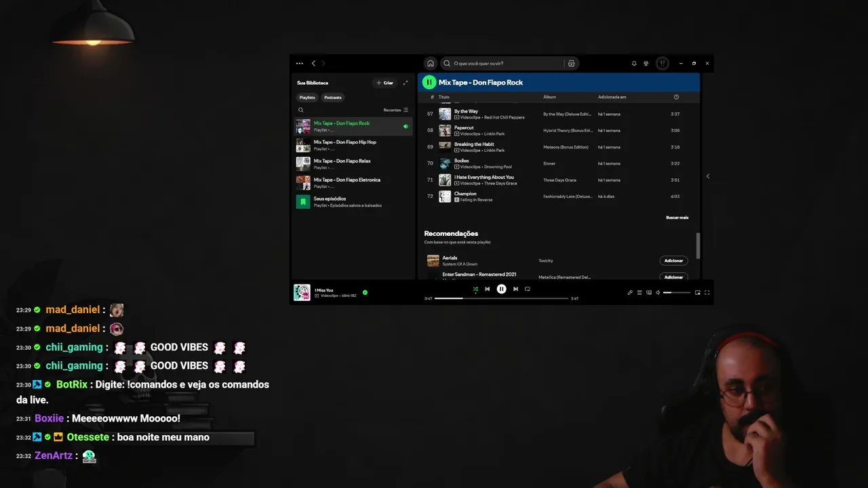Open the Sinner album link
The height and width of the screenshot is (488, 868).
pos(549,163)
